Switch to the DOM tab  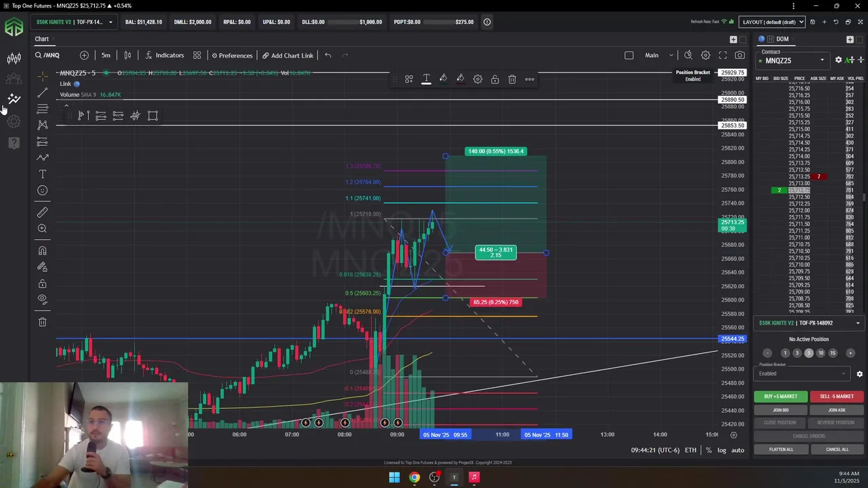[782, 39]
